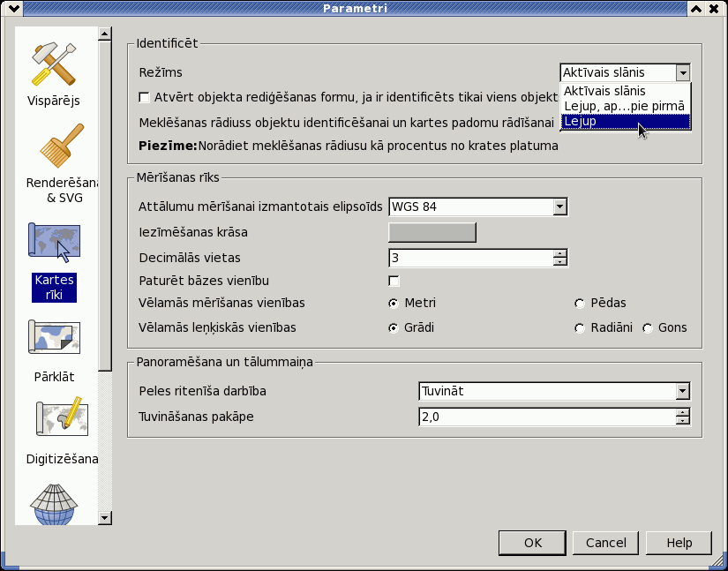Decrease Decimālās vietas with the down arrow
Image resolution: width=728 pixels, height=571 pixels.
(x=560, y=262)
